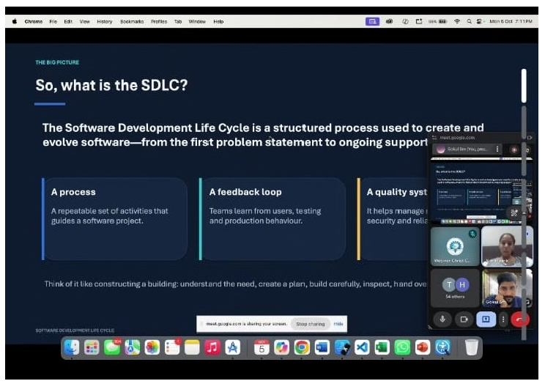
Task: Open Trash in the Dock
Action: pyautogui.click(x=471, y=347)
